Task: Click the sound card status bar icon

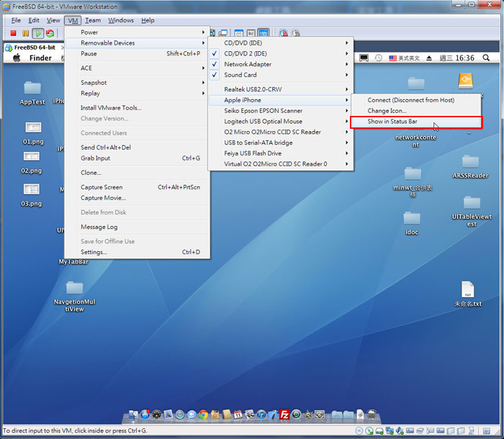Action: point(400,430)
